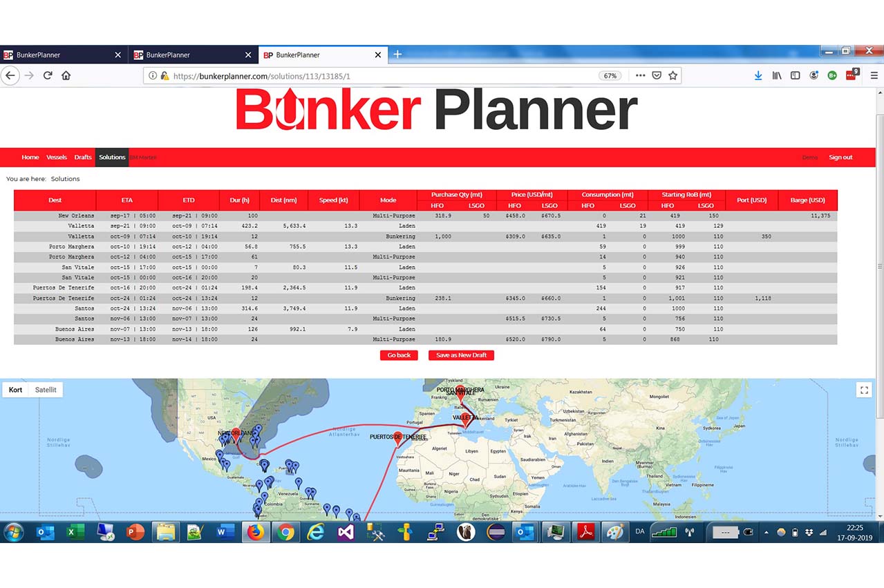Go back using the browser back arrow
This screenshot has width=884, height=588.
coord(10,75)
